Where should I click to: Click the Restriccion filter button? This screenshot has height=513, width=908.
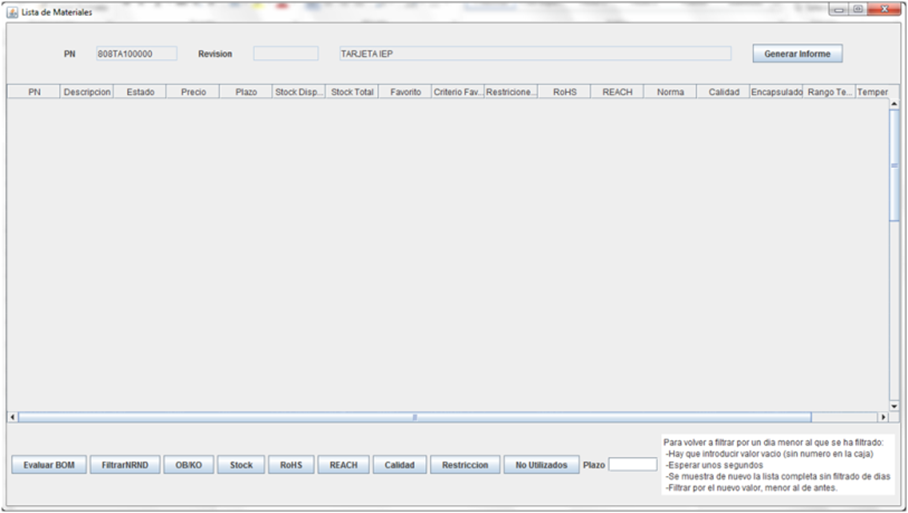pyautogui.click(x=465, y=465)
